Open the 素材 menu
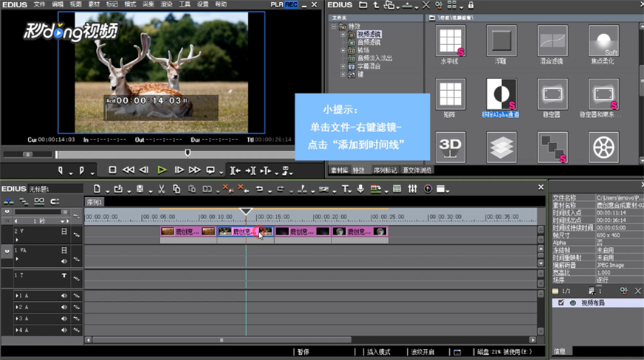Screen dimensions: 644x360 94,4
